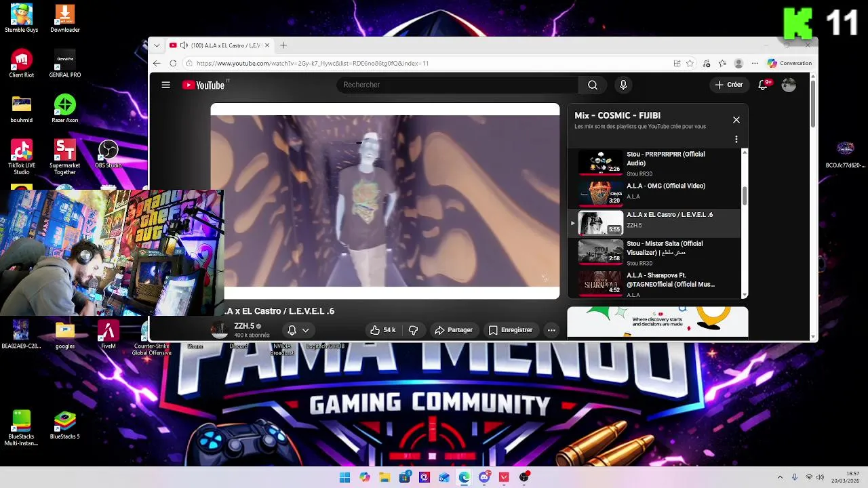Open the Stumble Guys desktop shortcut
Screen dimensions: 868x488
click(x=22, y=18)
